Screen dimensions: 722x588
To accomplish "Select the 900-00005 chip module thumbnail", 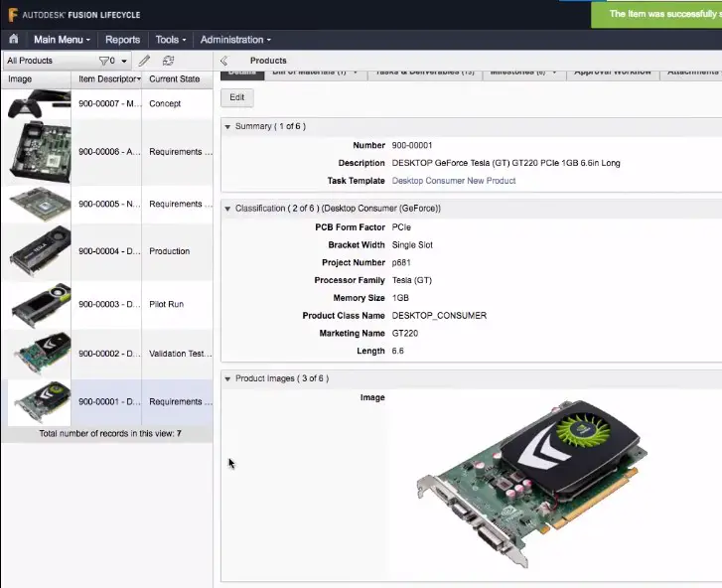I will (x=39, y=204).
